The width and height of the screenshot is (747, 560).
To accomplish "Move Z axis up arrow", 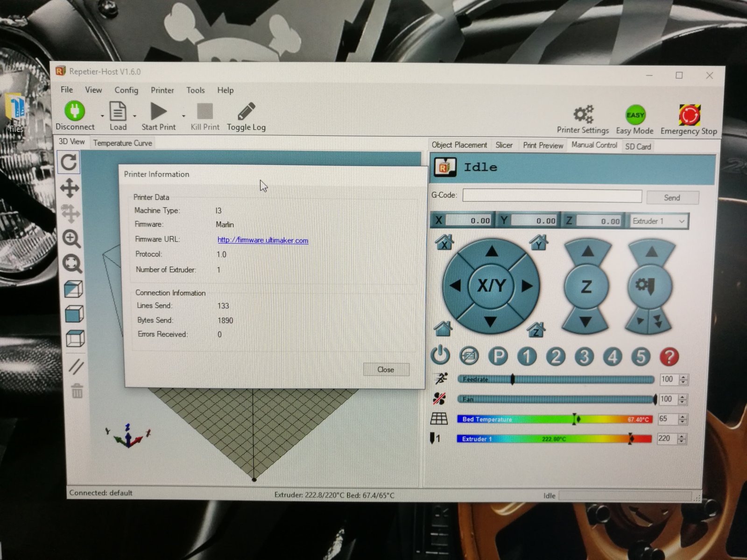I will tap(588, 252).
